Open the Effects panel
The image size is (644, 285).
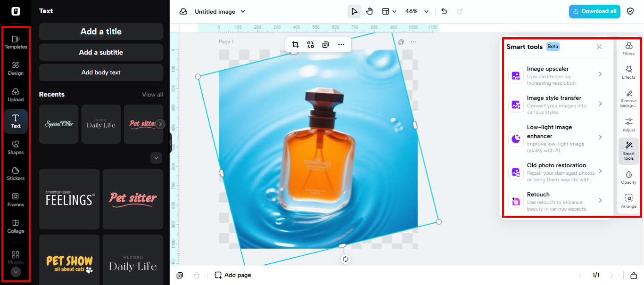click(628, 72)
